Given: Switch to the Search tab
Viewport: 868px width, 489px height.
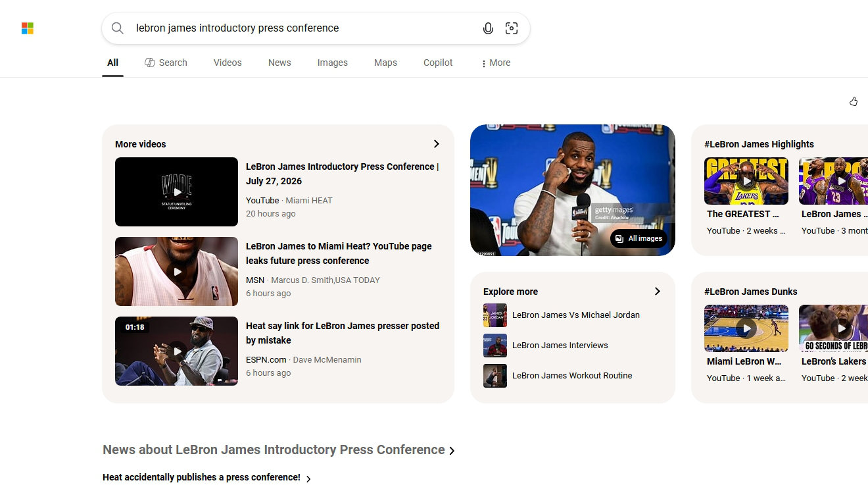Looking at the screenshot, I should pyautogui.click(x=166, y=63).
